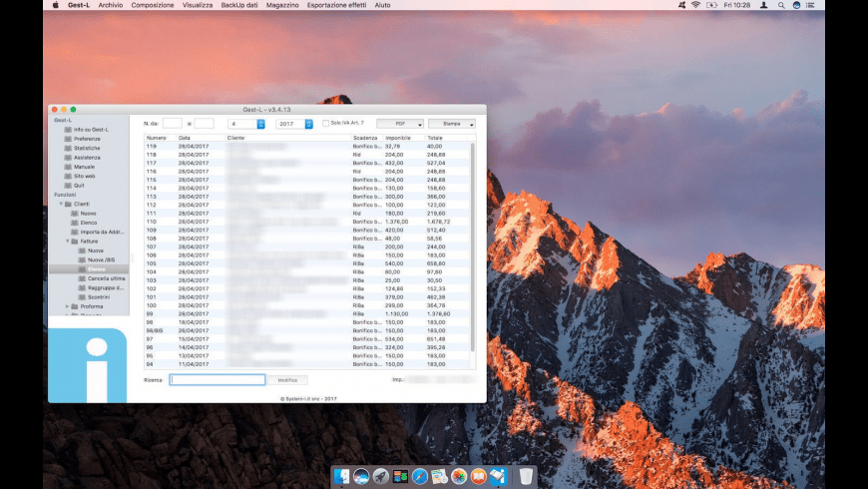Click the Assistenza sidebar icon
This screenshot has width=868, height=489.
coord(68,158)
